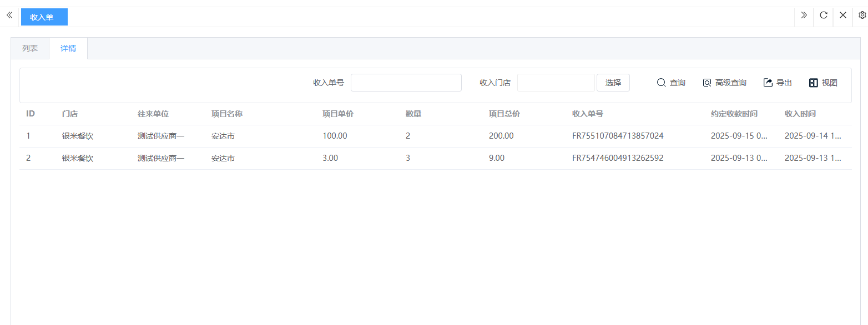The width and height of the screenshot is (868, 325).
Task: Focus the 收入单号 input field
Action: [406, 83]
